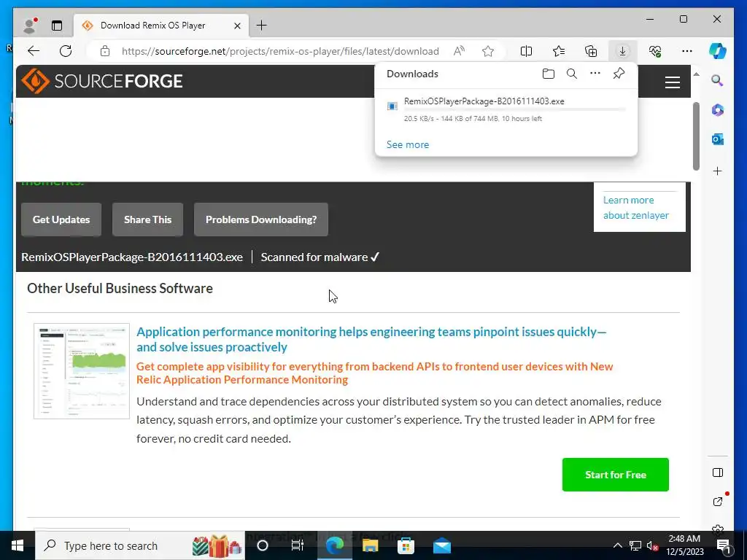Go back with the browser arrow
Screen dimensions: 747x560
coord(34,51)
